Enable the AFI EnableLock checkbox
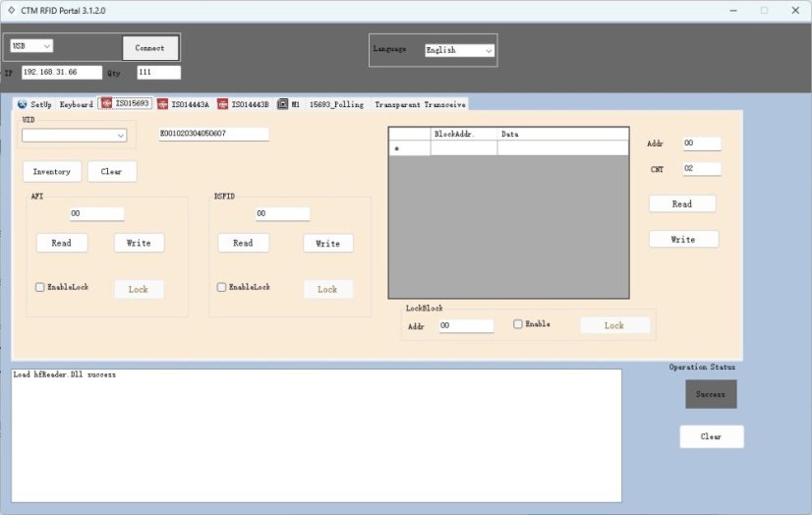The width and height of the screenshot is (812, 515). coord(40,288)
